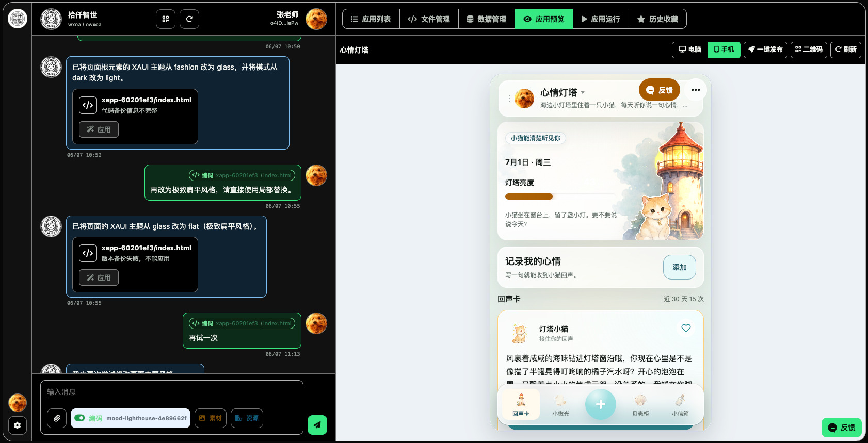Open the 数据管理 tab
This screenshot has width=868, height=443.
pyautogui.click(x=487, y=19)
